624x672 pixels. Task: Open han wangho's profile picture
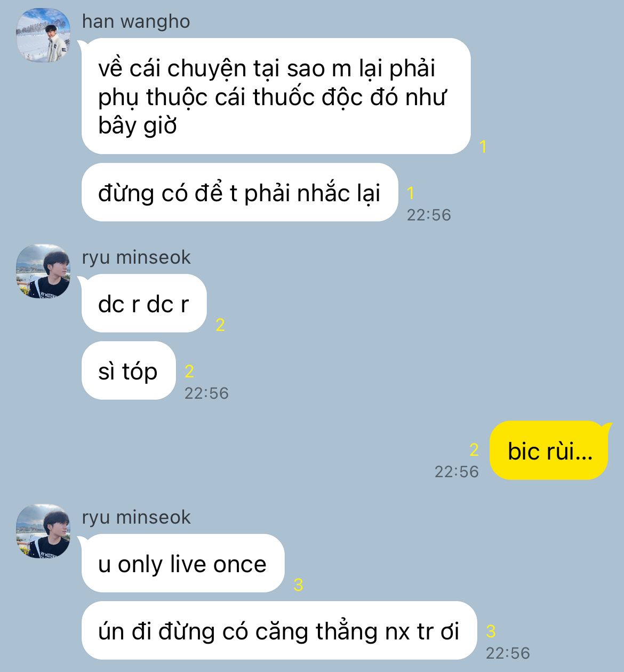(x=43, y=36)
